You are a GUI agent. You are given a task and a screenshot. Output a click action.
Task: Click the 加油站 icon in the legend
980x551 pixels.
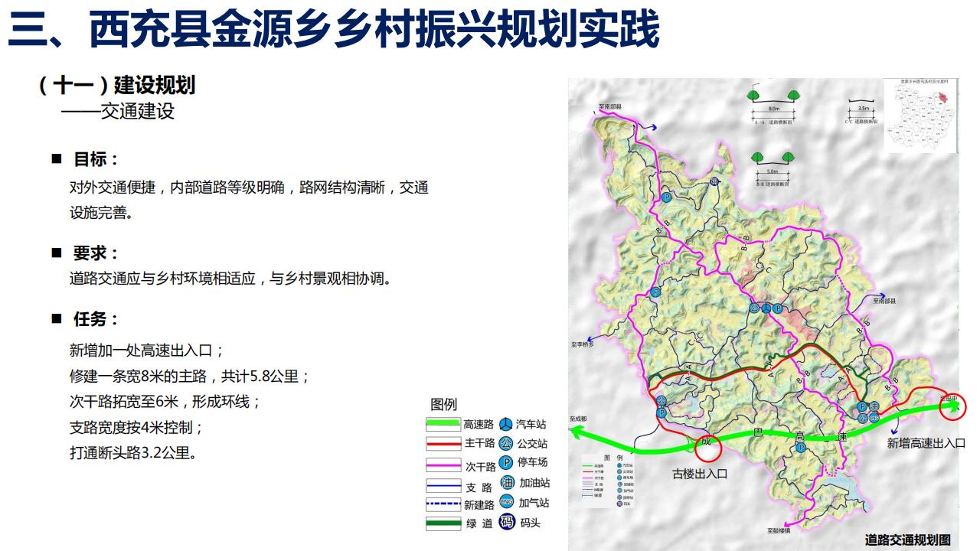click(x=506, y=482)
